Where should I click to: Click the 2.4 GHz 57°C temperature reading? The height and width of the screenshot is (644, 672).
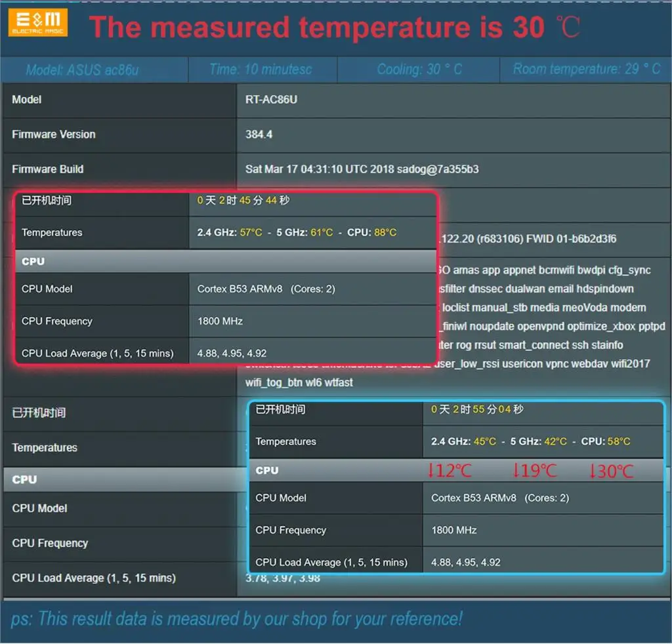(251, 233)
